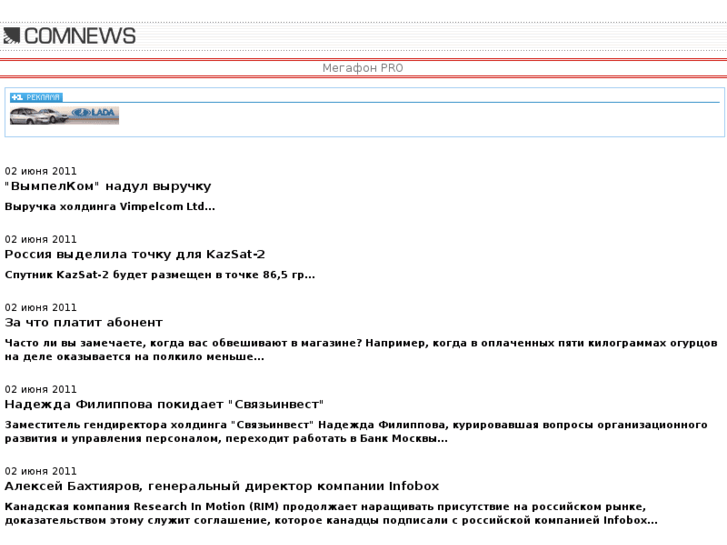Click the date above the Алексей Бахтияров headline
Screen dimensions: 727x545
point(41,471)
